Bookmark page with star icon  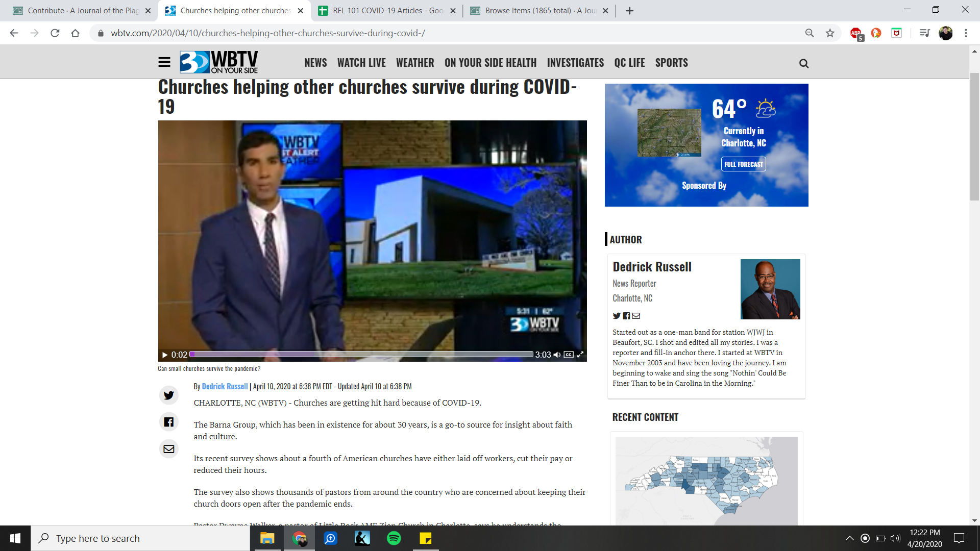pos(830,33)
